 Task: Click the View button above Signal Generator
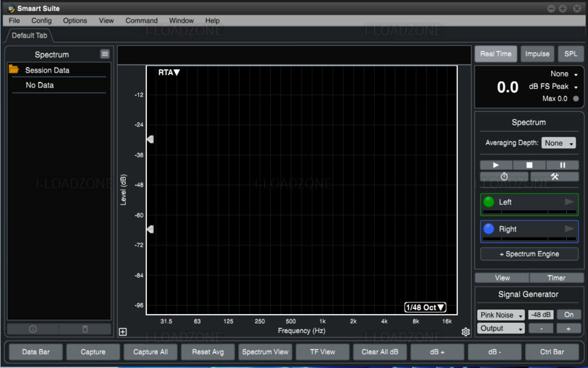click(502, 278)
